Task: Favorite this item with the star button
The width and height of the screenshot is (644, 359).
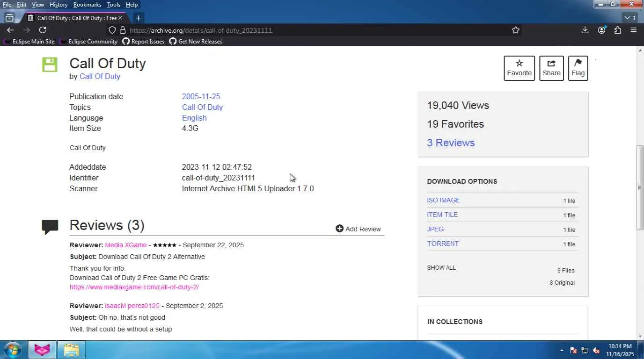Action: [x=519, y=68]
